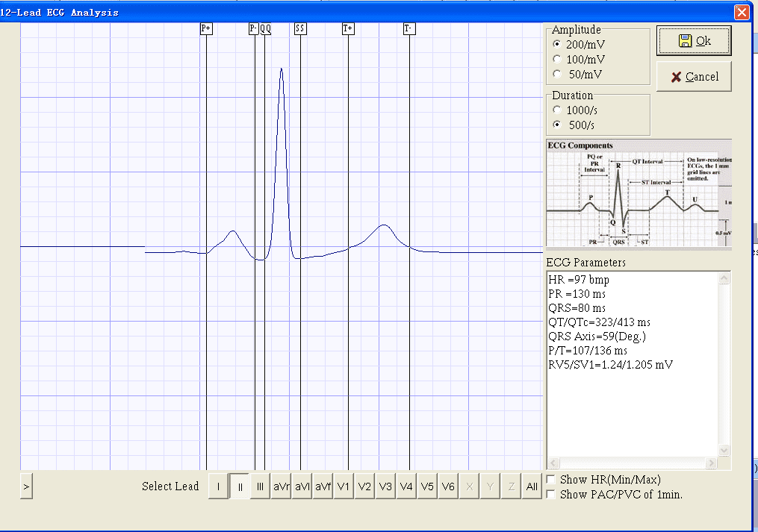758x532 pixels.
Task: Click the QT/QTc=323/413 ms line
Action: [600, 322]
